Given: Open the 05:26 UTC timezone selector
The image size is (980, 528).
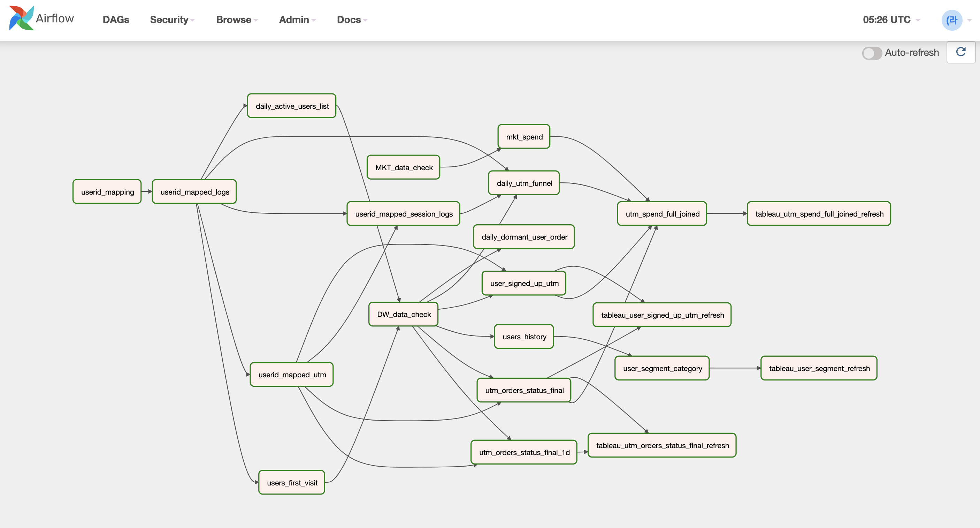Looking at the screenshot, I should [x=890, y=20].
